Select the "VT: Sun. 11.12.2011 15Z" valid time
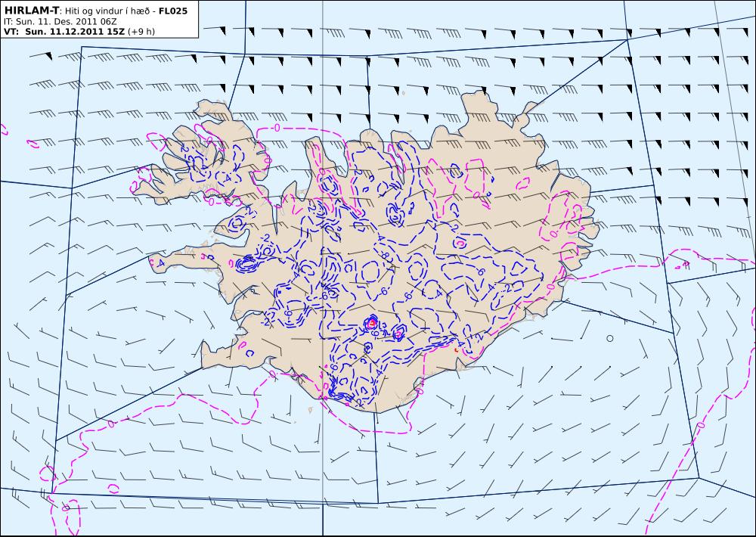756x537 pixels. click(64, 32)
